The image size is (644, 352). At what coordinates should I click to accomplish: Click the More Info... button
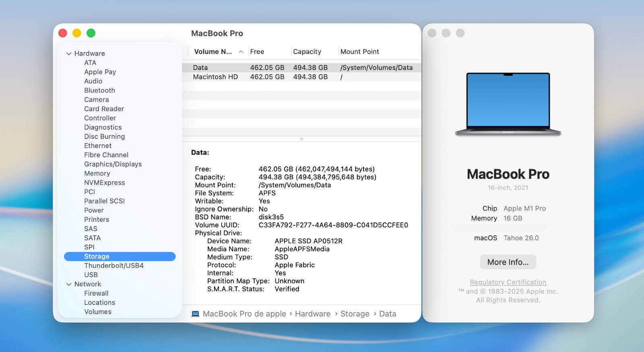point(508,262)
